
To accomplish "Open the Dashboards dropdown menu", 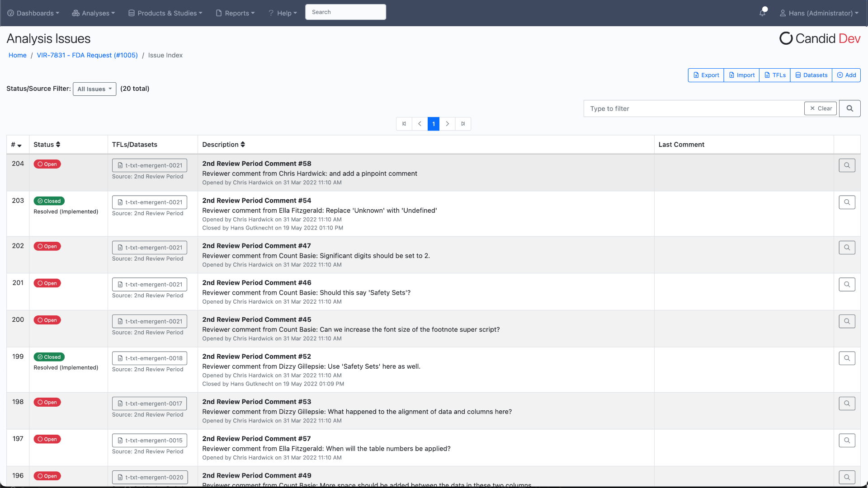I will tap(33, 13).
